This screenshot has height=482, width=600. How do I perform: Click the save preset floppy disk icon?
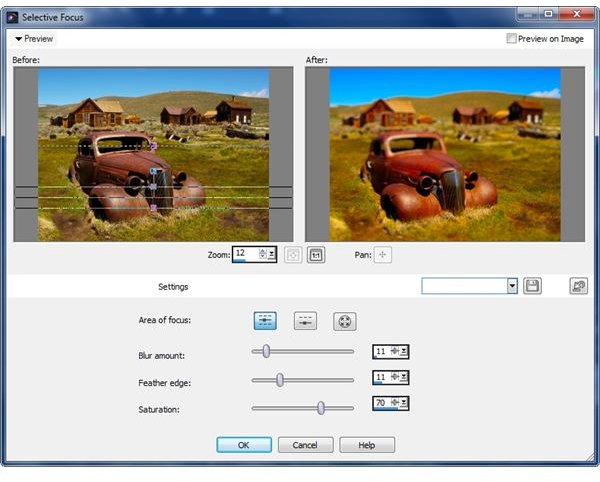tap(532, 286)
